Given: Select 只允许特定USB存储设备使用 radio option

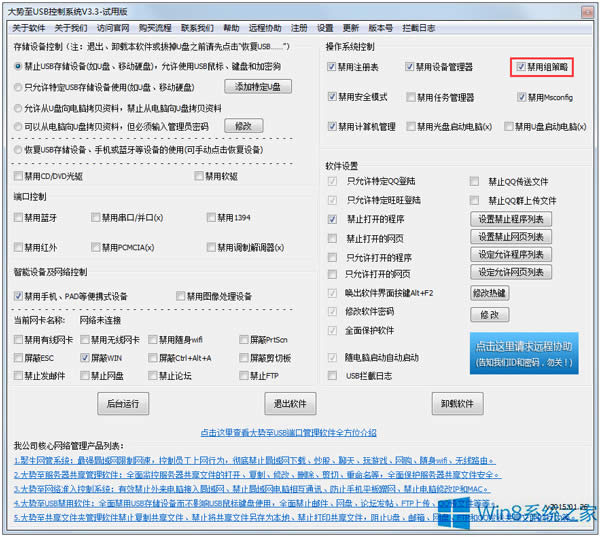Looking at the screenshot, I should click(18, 87).
